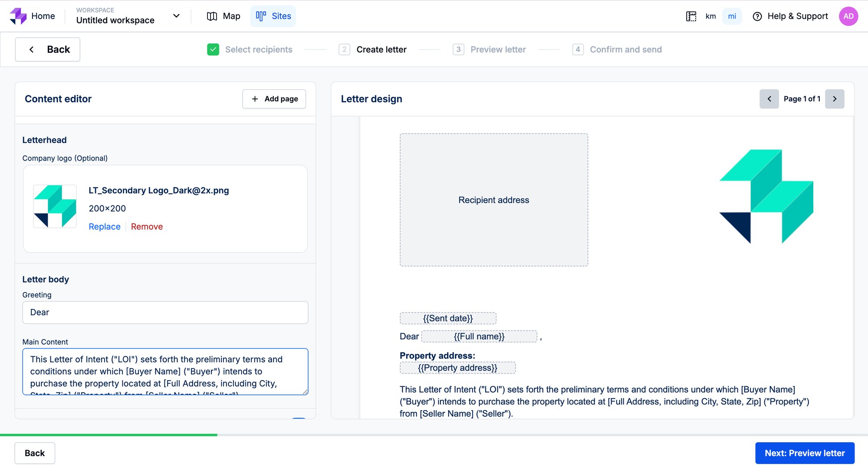Open Help & Support question icon
Image resolution: width=868 pixels, height=470 pixels.
click(757, 16)
